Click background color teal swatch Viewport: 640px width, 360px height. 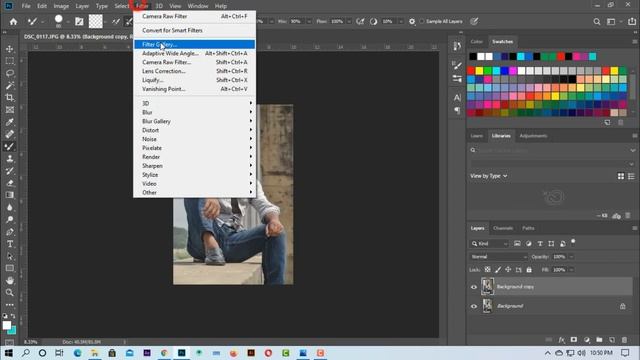pyautogui.click(x=13, y=330)
